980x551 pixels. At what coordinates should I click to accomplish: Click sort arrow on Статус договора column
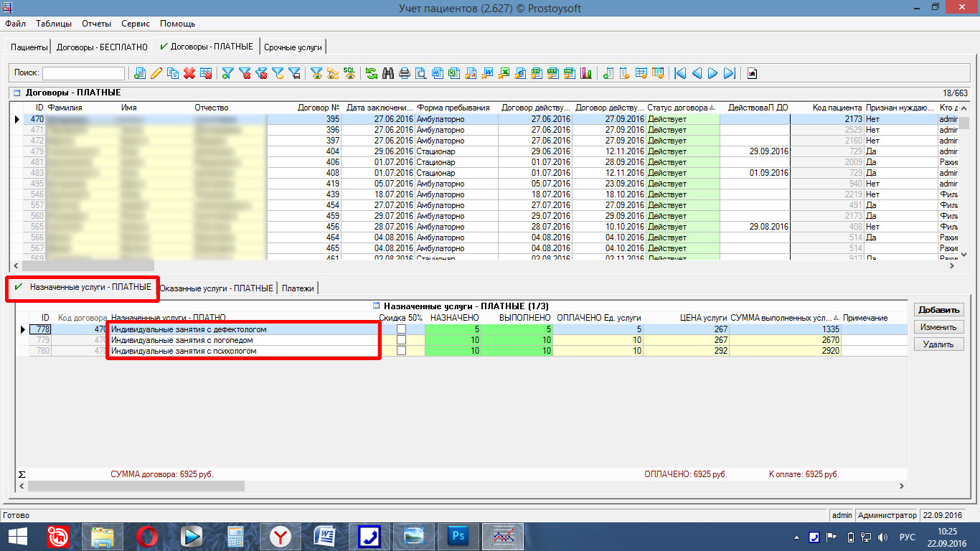[712, 108]
